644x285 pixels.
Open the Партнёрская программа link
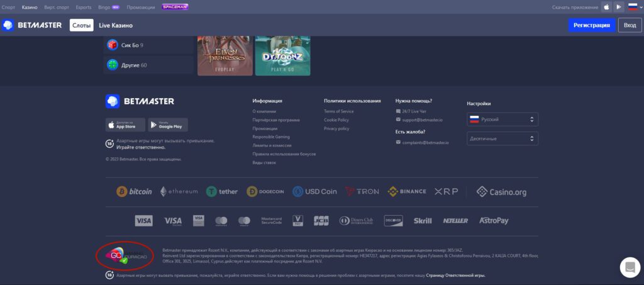point(276,120)
